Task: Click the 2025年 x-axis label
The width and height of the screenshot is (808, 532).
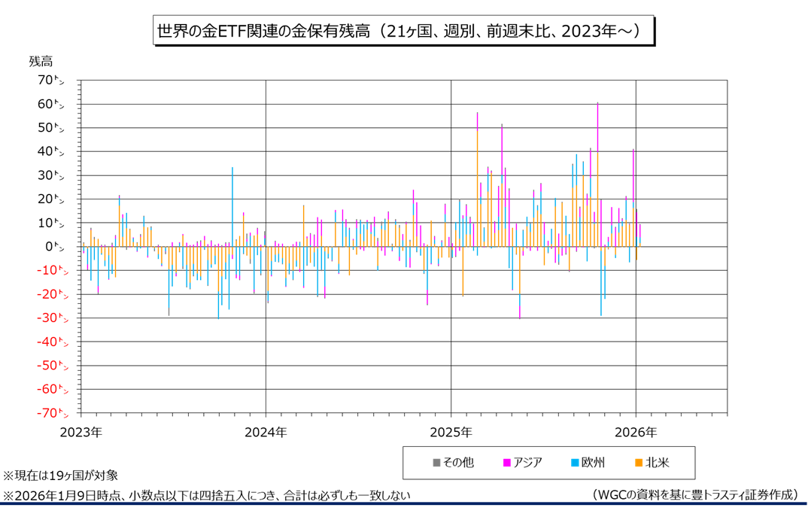Action: (x=451, y=433)
